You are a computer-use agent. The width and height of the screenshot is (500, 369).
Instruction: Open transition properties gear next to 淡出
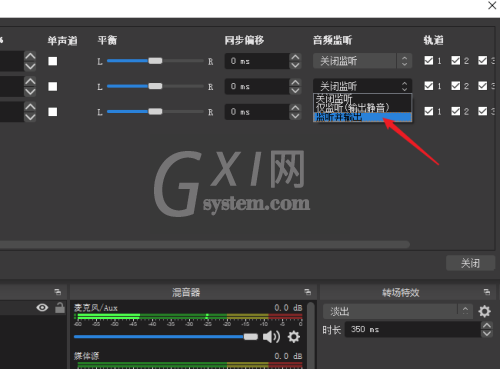(484, 311)
